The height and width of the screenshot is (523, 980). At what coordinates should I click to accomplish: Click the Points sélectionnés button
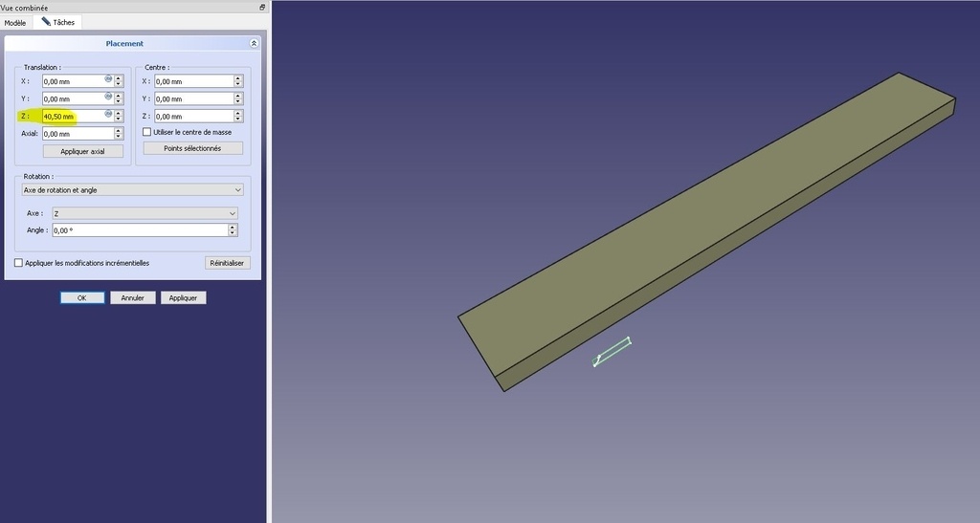(192, 148)
